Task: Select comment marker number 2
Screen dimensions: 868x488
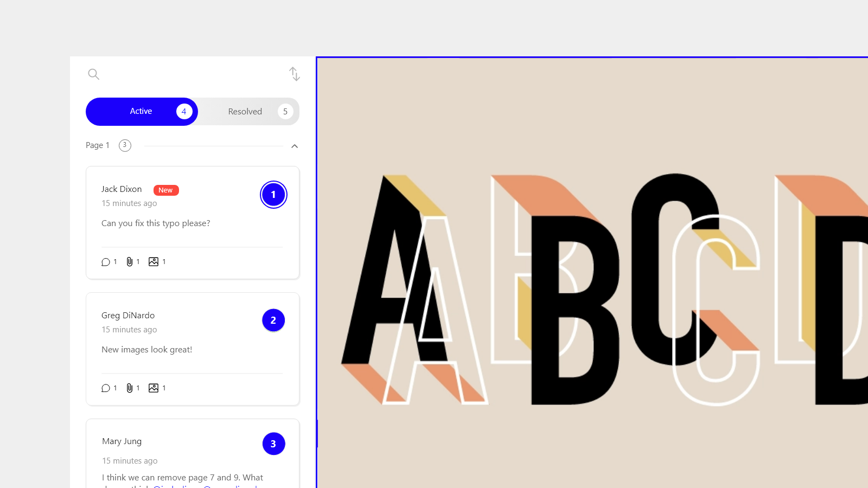Action: click(x=273, y=320)
